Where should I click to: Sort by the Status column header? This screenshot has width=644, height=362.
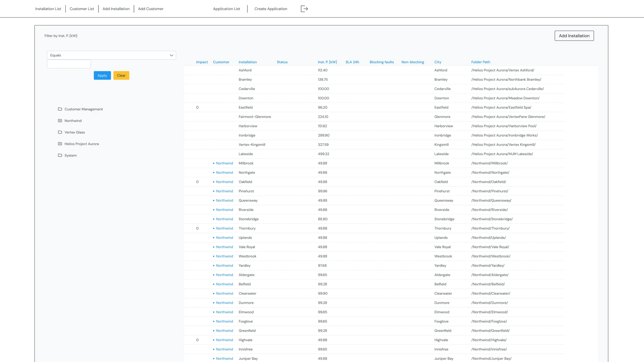coord(282,62)
